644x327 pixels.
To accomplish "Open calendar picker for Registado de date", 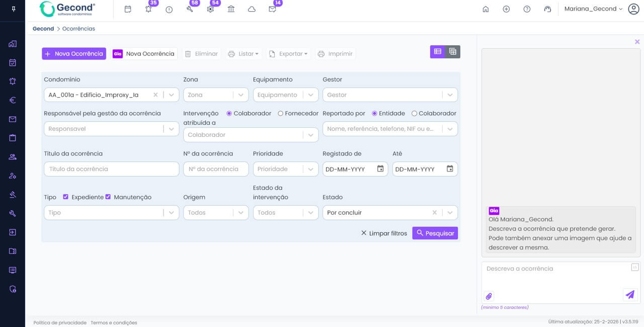I will click(380, 169).
